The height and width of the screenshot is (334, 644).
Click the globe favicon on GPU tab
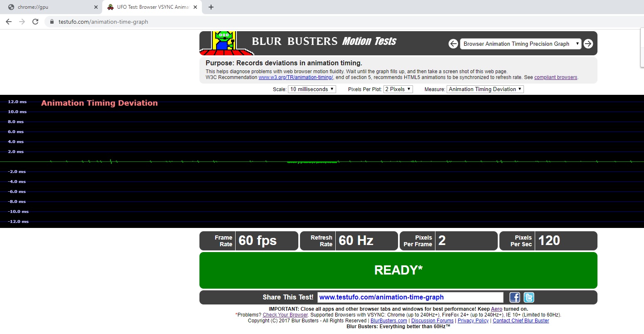pos(11,7)
